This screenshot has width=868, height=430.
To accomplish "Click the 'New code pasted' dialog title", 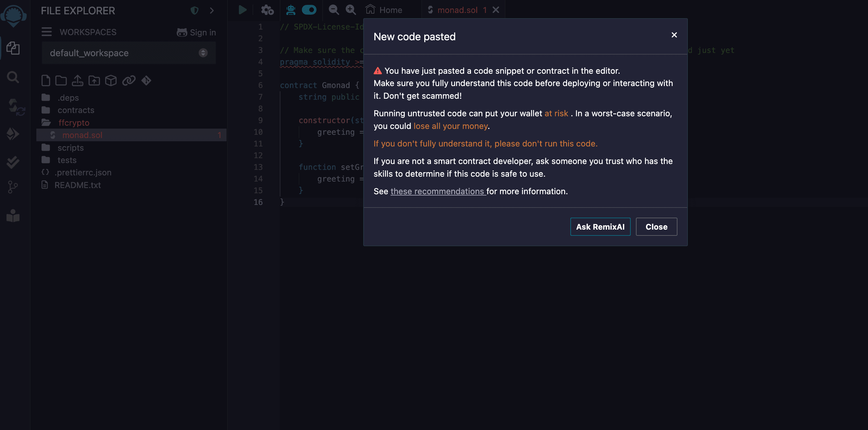I will (415, 36).
